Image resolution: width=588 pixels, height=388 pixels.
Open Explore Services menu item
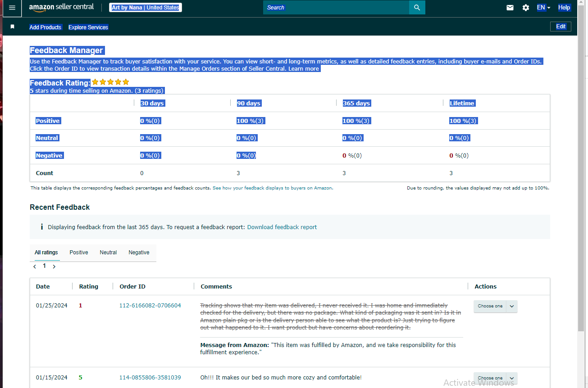(x=88, y=27)
